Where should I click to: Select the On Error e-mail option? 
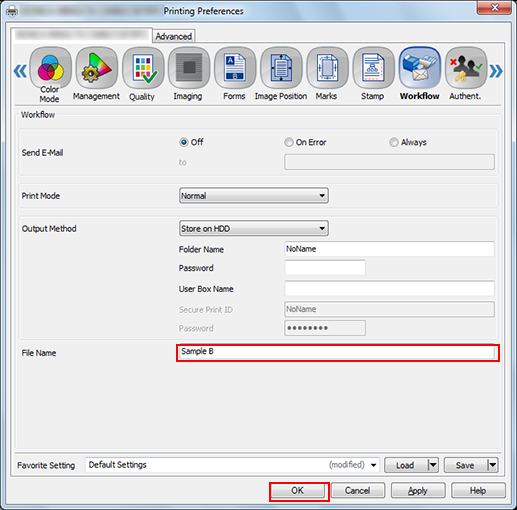(289, 142)
